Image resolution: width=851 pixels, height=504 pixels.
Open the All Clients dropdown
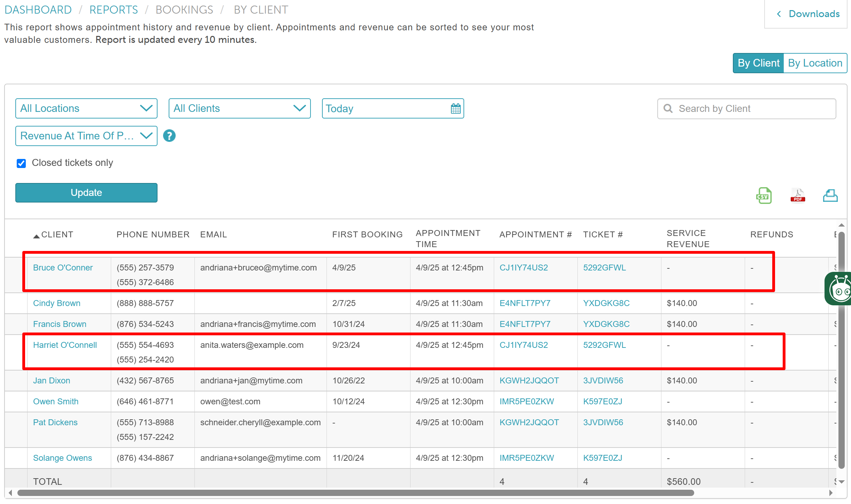(x=239, y=108)
